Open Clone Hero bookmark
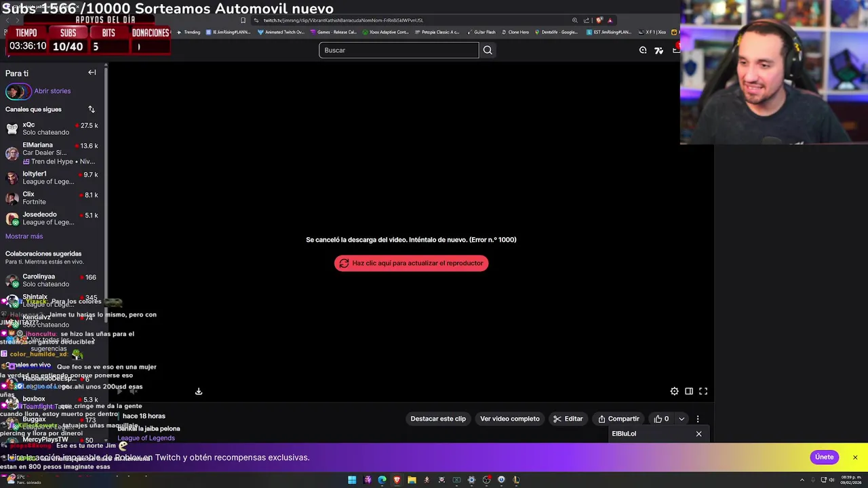 [x=515, y=32]
